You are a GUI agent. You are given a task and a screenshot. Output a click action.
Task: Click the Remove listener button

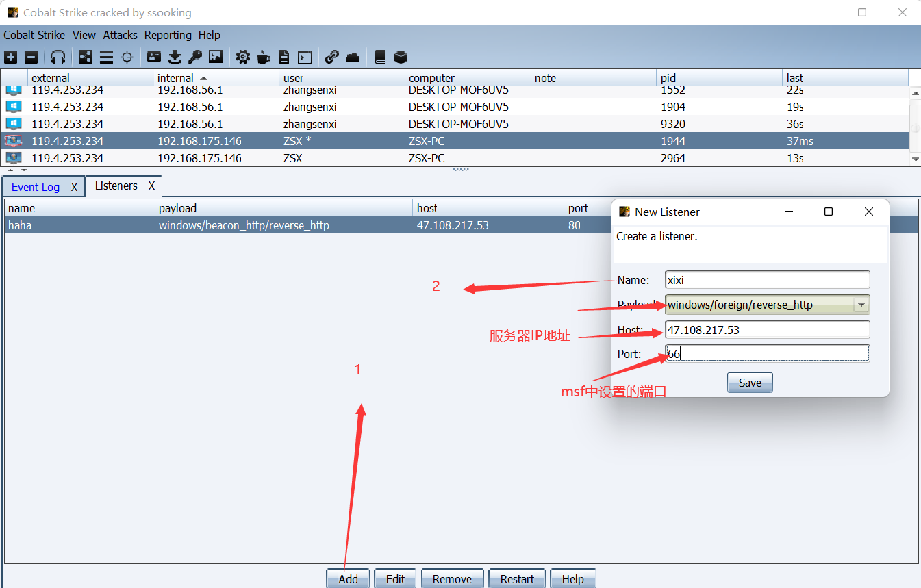point(452,578)
